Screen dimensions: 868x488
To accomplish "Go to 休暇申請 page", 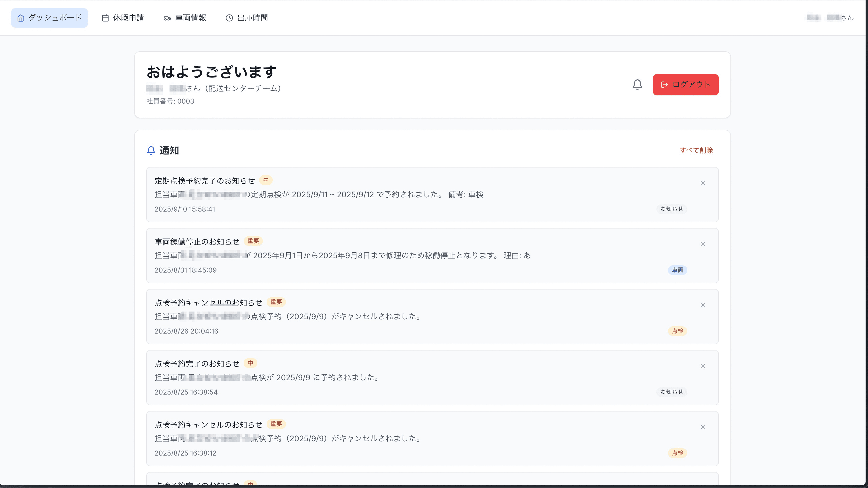I will coord(123,18).
